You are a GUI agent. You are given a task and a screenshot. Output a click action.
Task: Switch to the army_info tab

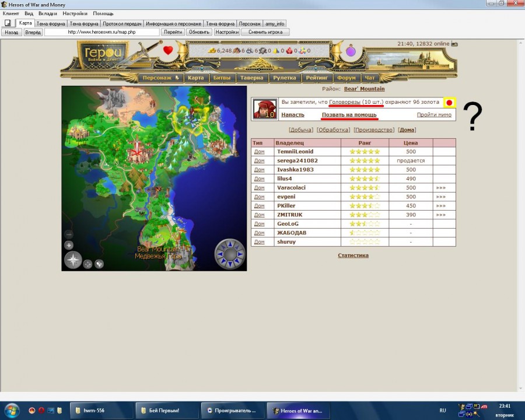(x=275, y=24)
